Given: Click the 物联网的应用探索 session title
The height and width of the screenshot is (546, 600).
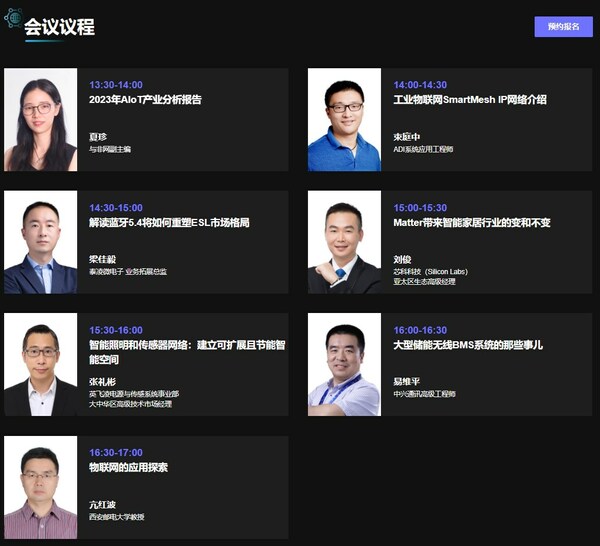Looking at the screenshot, I should pyautogui.click(x=129, y=468).
